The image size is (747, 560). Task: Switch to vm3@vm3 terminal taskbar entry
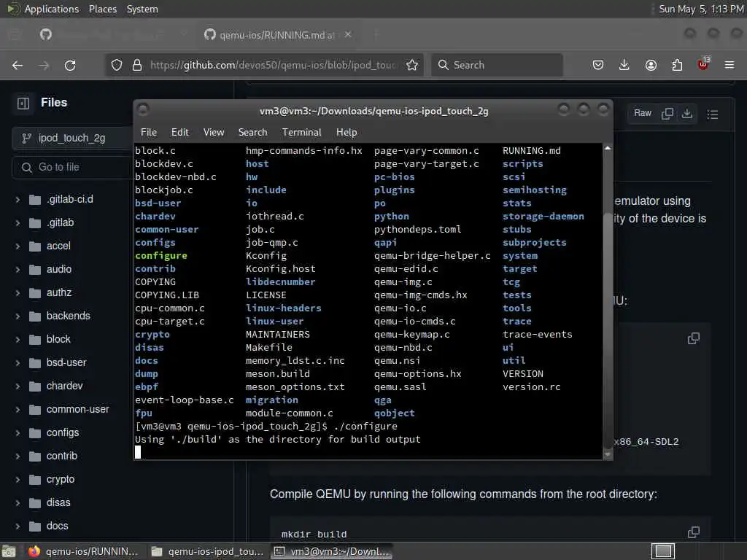pos(332,551)
